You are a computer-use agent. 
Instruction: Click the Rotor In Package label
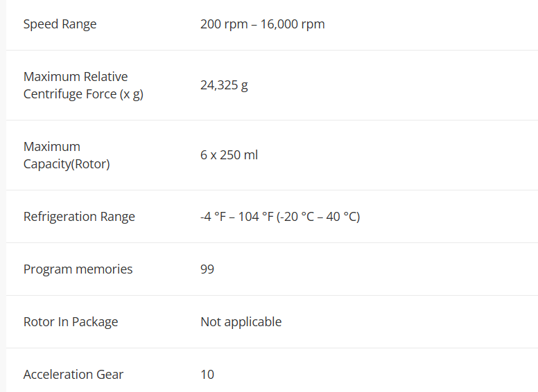71,322
